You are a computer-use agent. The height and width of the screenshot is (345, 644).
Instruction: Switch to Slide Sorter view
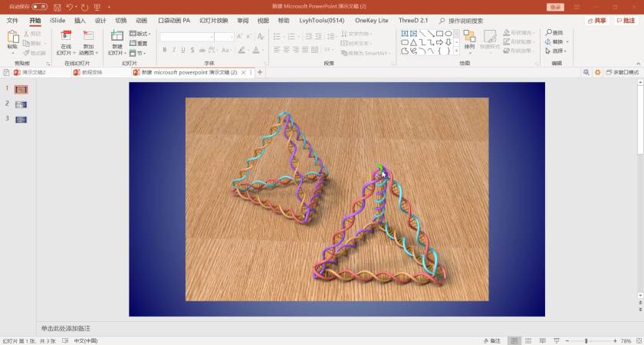528,341
